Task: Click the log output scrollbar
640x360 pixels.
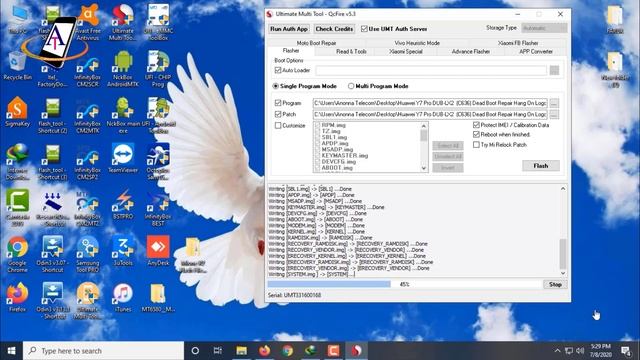Action: click(x=563, y=231)
